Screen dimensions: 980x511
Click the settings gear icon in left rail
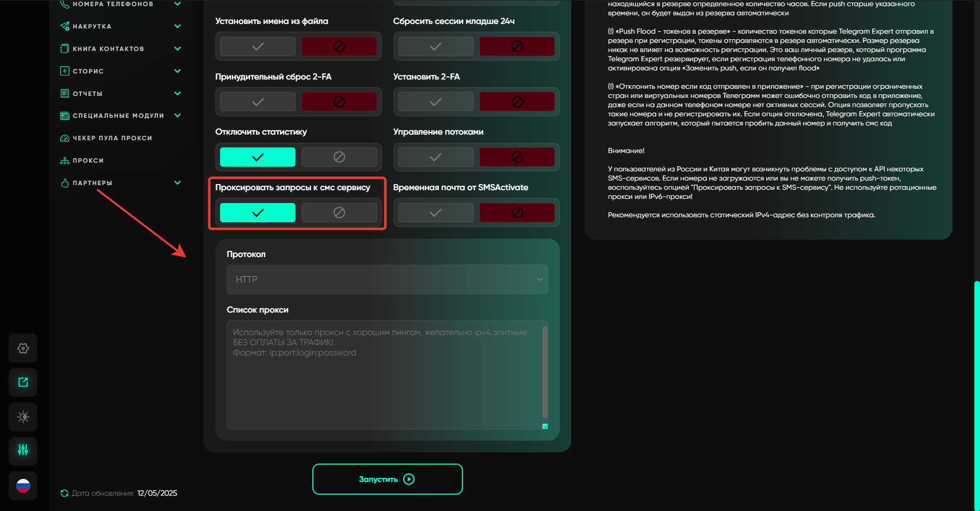[x=23, y=348]
